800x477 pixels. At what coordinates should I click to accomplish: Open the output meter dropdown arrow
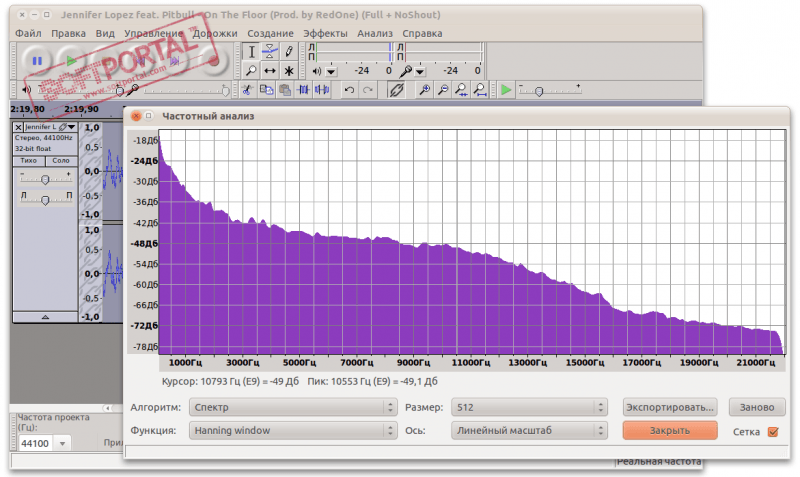point(331,71)
